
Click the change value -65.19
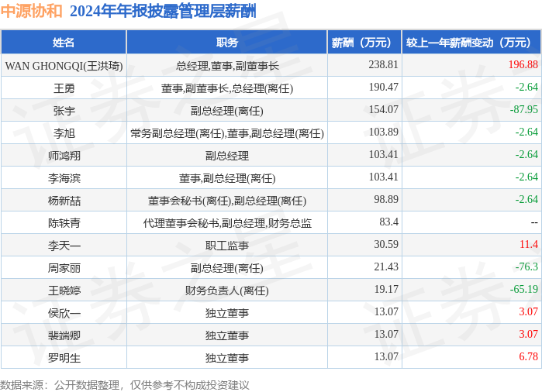click(x=524, y=289)
